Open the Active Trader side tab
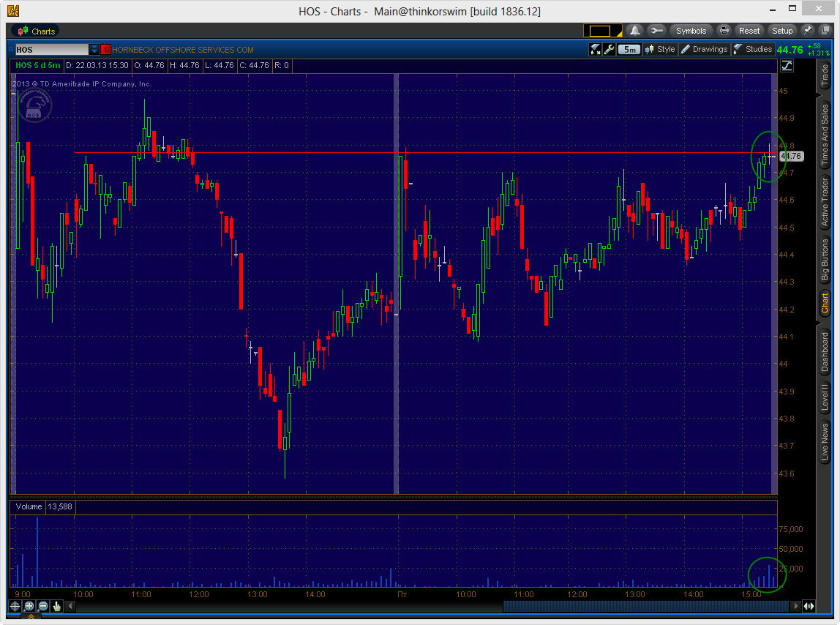The image size is (840, 625). pos(825,202)
